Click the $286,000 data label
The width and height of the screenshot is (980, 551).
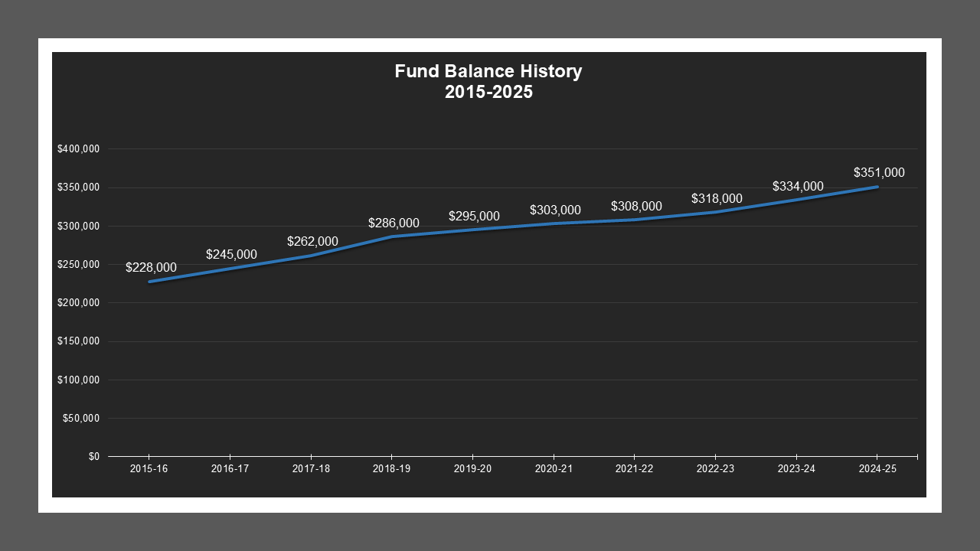394,223
